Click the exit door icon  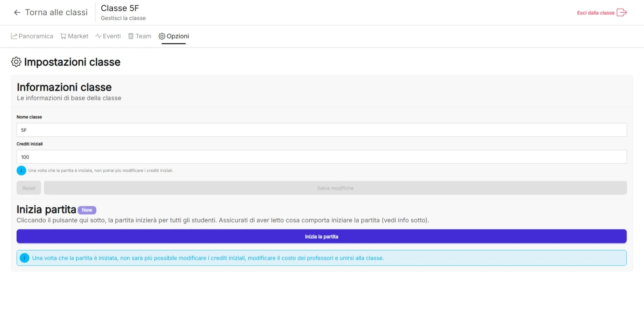(621, 13)
